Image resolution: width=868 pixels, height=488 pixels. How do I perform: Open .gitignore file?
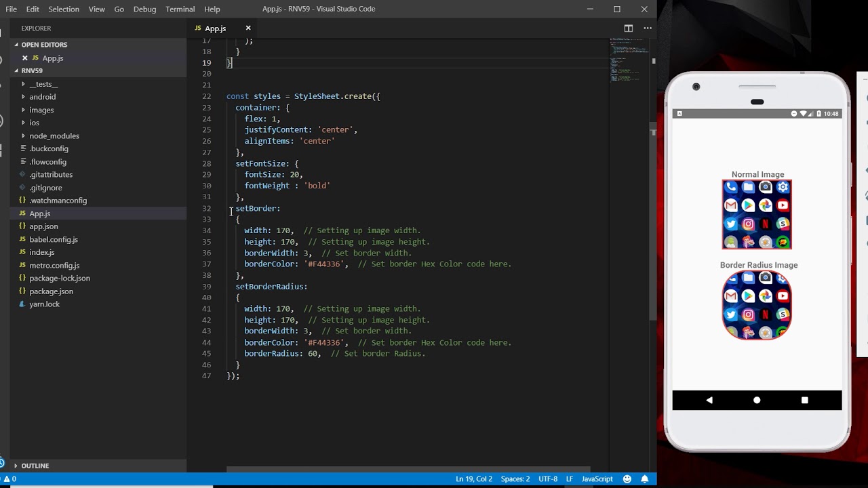[x=45, y=188]
